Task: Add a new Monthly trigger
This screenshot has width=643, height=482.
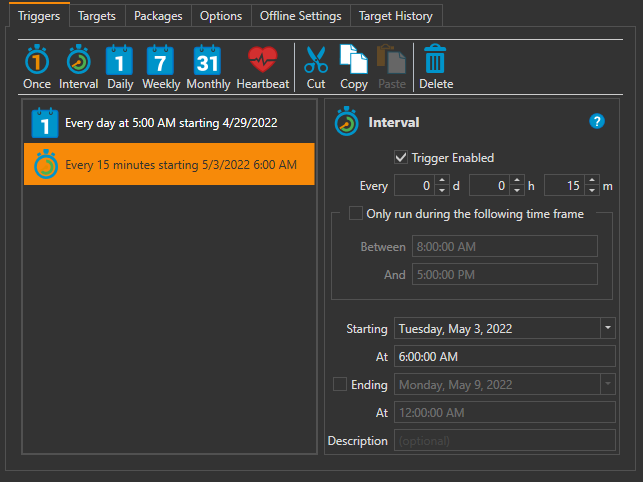Action: coord(207,67)
